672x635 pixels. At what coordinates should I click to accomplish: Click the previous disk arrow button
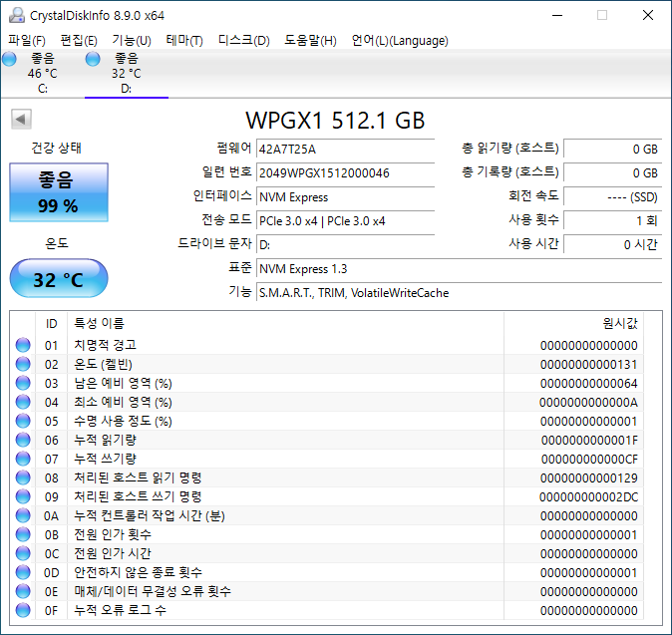click(x=20, y=120)
